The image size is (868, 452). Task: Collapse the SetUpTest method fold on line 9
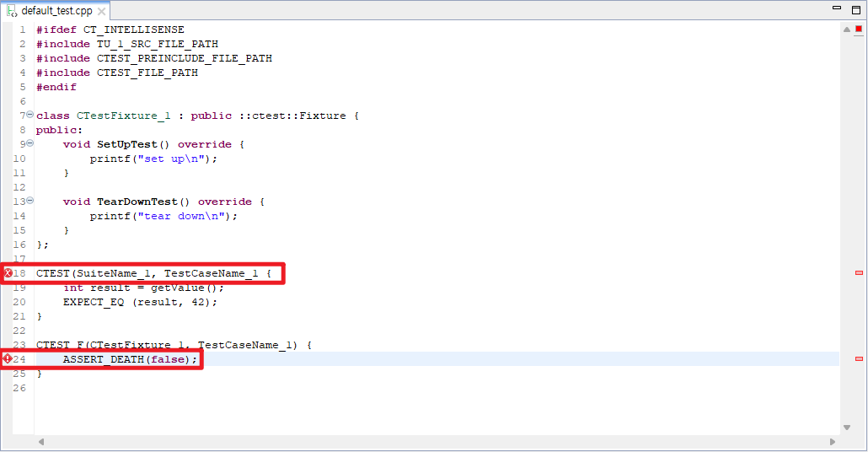pos(29,143)
